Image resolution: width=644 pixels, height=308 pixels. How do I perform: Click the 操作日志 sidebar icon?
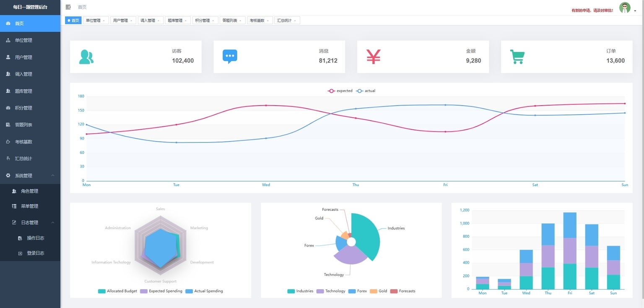point(20,238)
